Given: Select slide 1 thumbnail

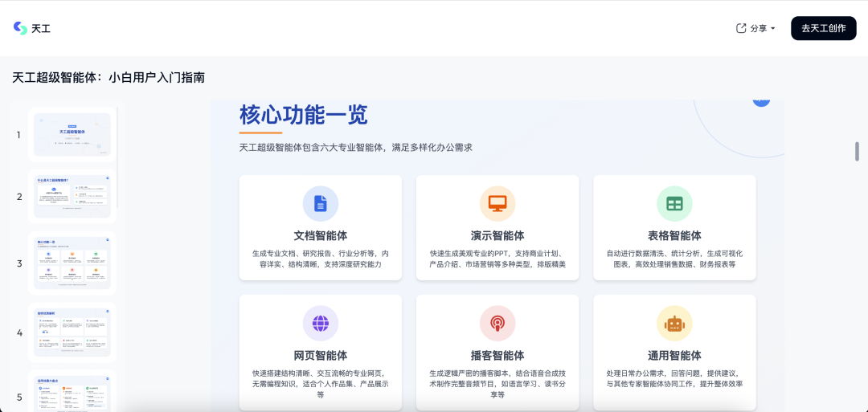Looking at the screenshot, I should click(72, 134).
